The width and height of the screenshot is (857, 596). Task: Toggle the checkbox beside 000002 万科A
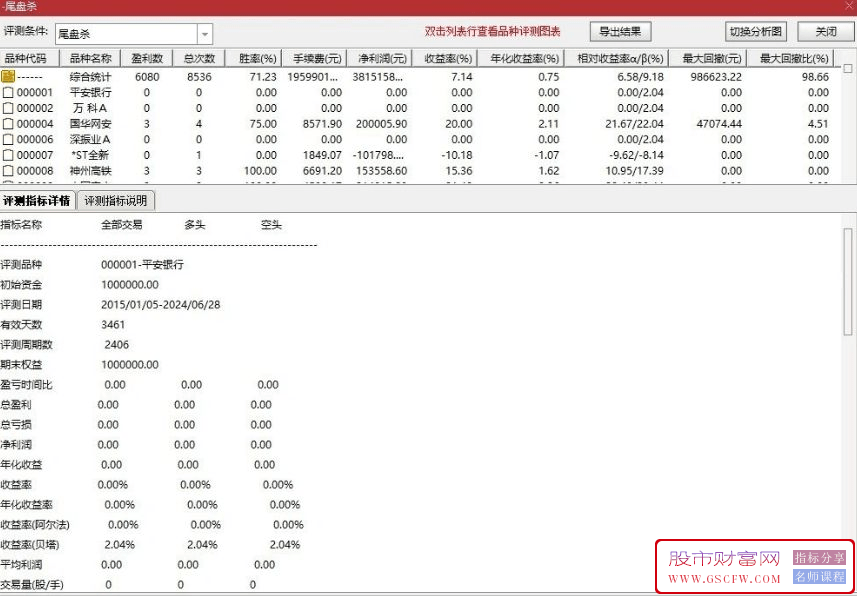point(8,108)
